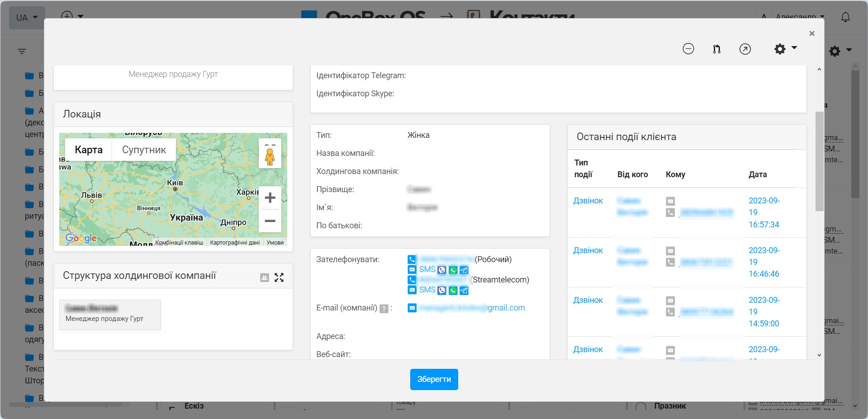The height and width of the screenshot is (419, 868).
Task: Open the first Дзвінок event link
Action: (588, 201)
